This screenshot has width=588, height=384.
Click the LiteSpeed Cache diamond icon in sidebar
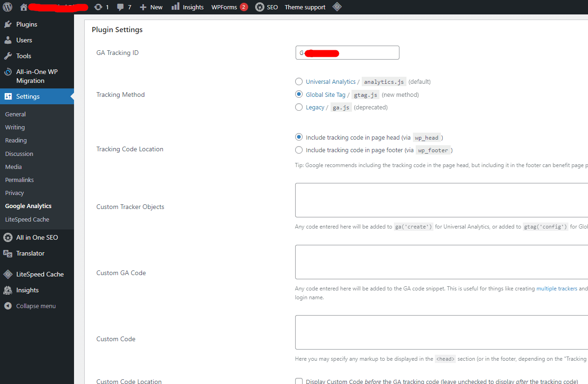tap(8, 274)
